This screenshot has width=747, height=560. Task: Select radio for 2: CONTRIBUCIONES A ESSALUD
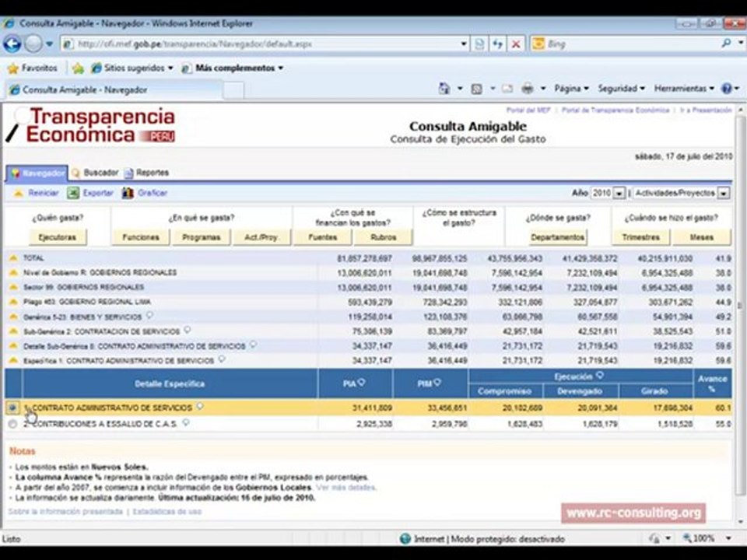(13, 423)
